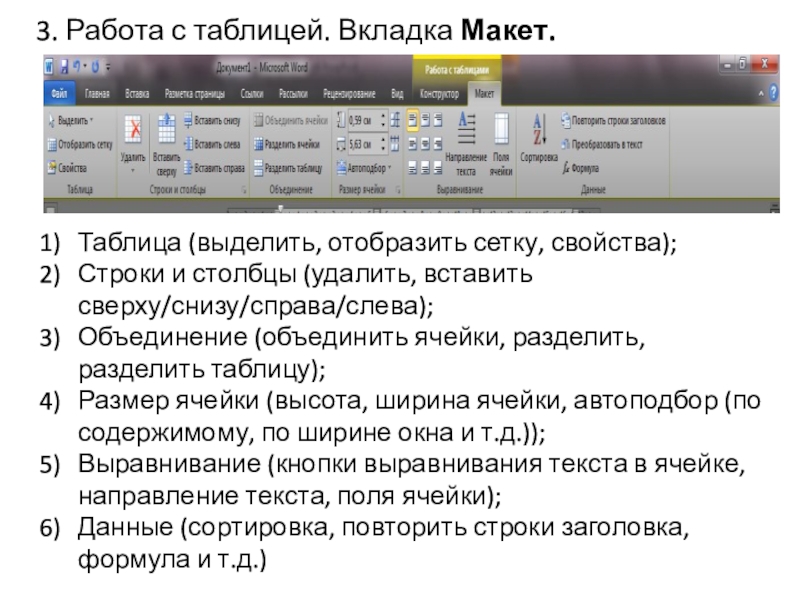Select Align Top Left alignment
The width and height of the screenshot is (800, 600).
413,120
